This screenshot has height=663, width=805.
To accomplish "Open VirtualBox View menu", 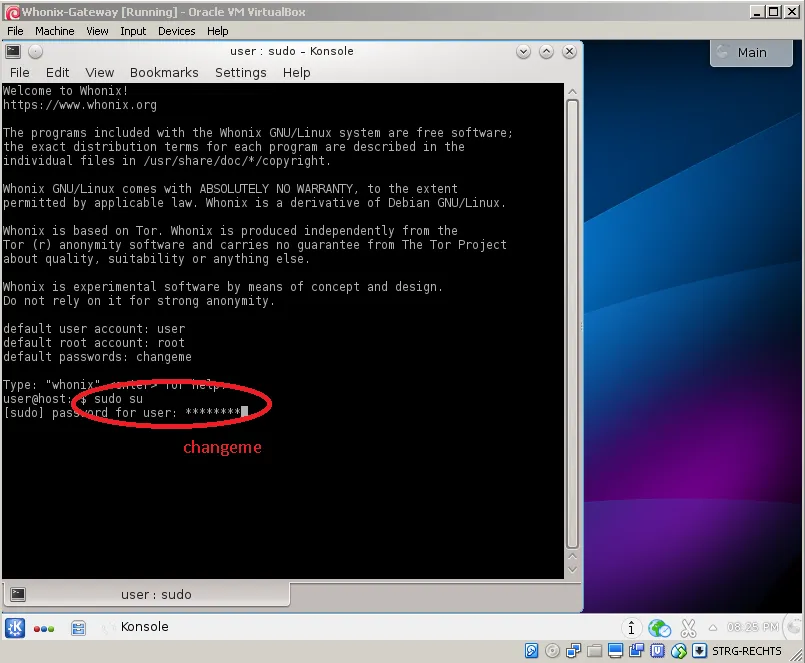I will coord(97,31).
